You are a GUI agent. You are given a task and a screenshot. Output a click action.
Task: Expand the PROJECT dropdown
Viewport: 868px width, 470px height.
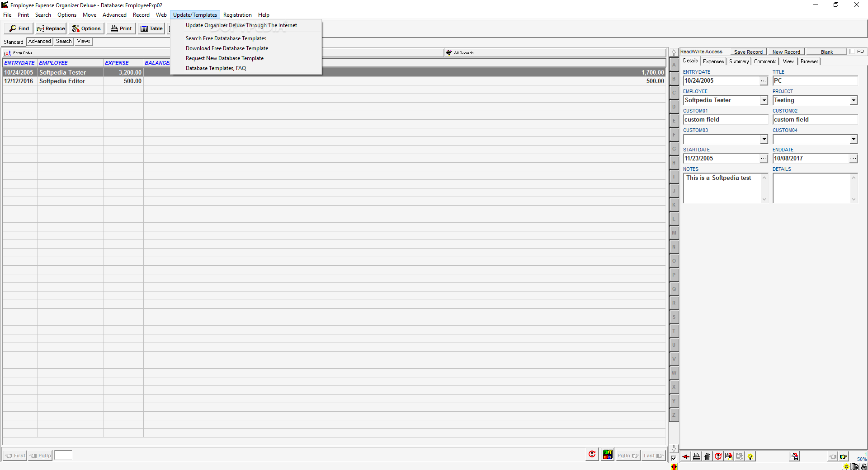pos(854,100)
